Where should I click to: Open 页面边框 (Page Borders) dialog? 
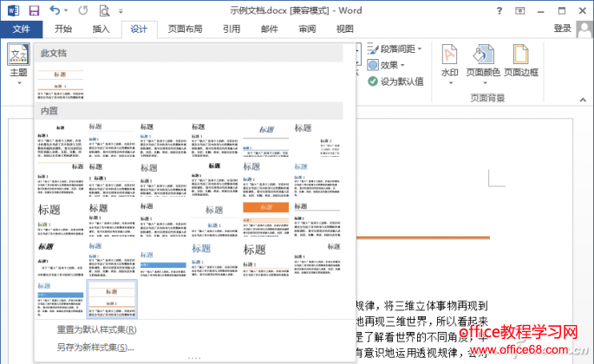pos(521,61)
